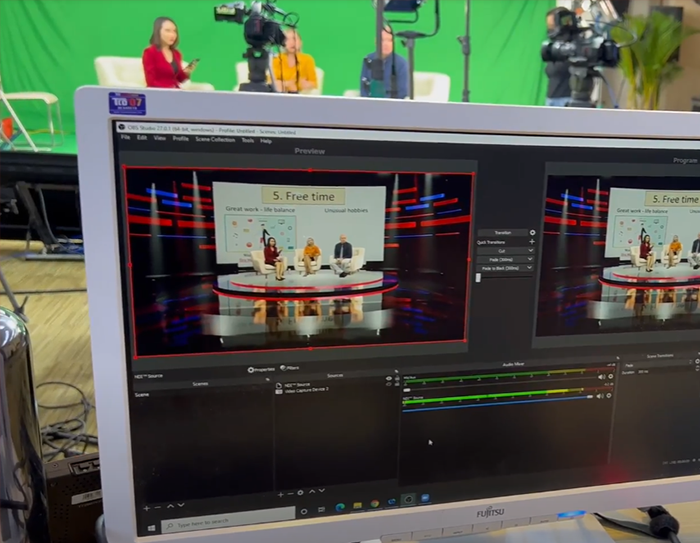Add a new scene with plus icon
This screenshot has width=700, height=543.
[x=146, y=508]
